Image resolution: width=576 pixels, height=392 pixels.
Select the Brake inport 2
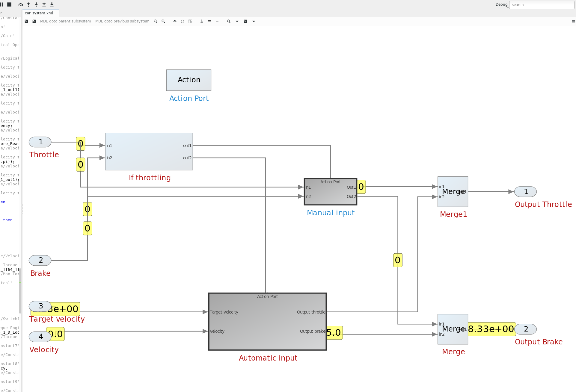click(x=40, y=260)
